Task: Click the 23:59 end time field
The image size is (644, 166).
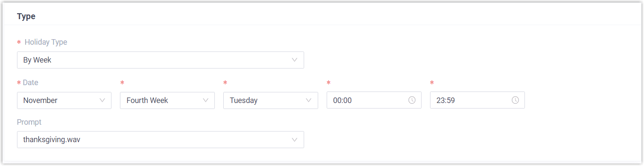Action: 477,100
